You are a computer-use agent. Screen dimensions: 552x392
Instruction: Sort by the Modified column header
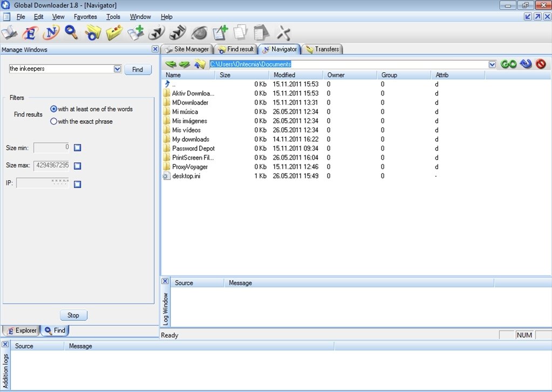pyautogui.click(x=296, y=74)
